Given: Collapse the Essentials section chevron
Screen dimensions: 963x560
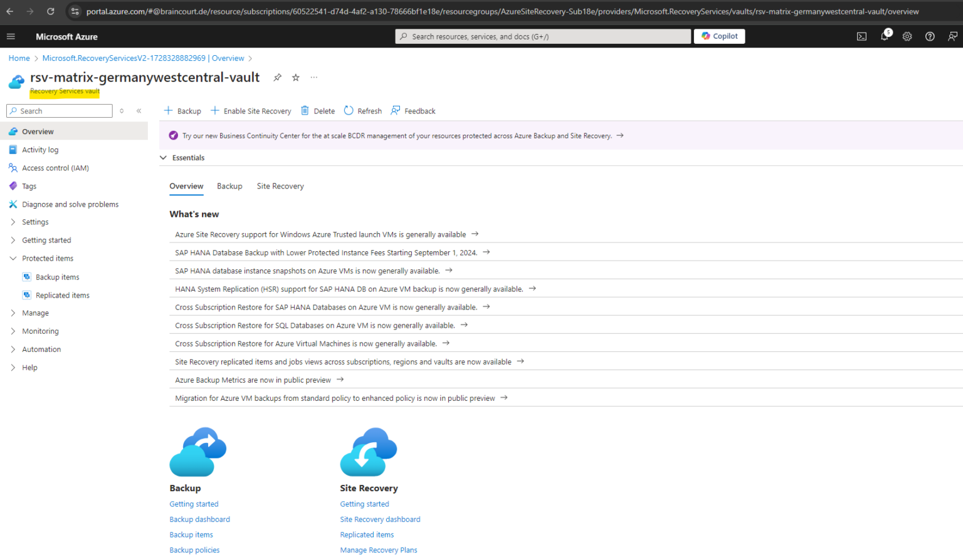Looking at the screenshot, I should point(163,157).
